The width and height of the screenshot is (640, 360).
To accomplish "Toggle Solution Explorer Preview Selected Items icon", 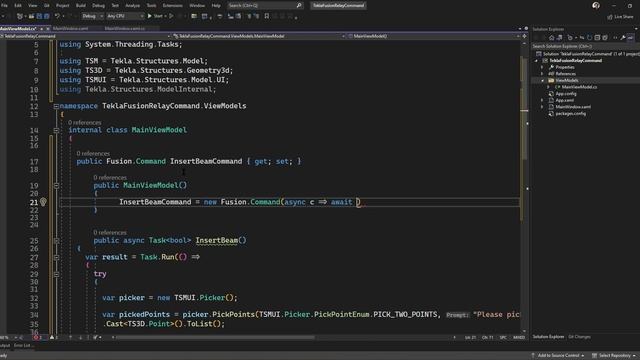I will pos(631,38).
